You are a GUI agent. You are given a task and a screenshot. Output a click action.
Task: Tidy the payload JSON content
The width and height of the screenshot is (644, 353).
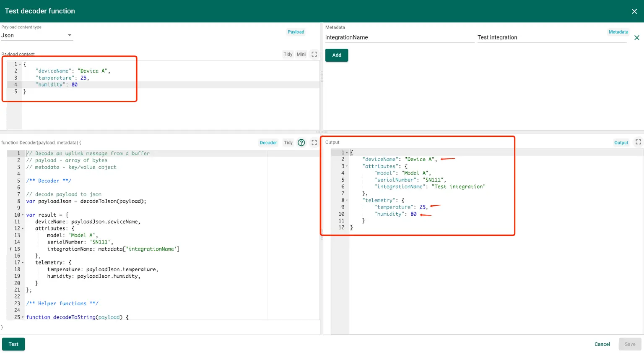pos(288,54)
